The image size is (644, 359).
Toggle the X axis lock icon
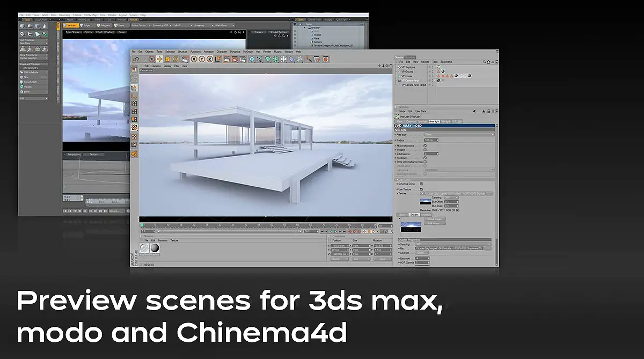194,59
